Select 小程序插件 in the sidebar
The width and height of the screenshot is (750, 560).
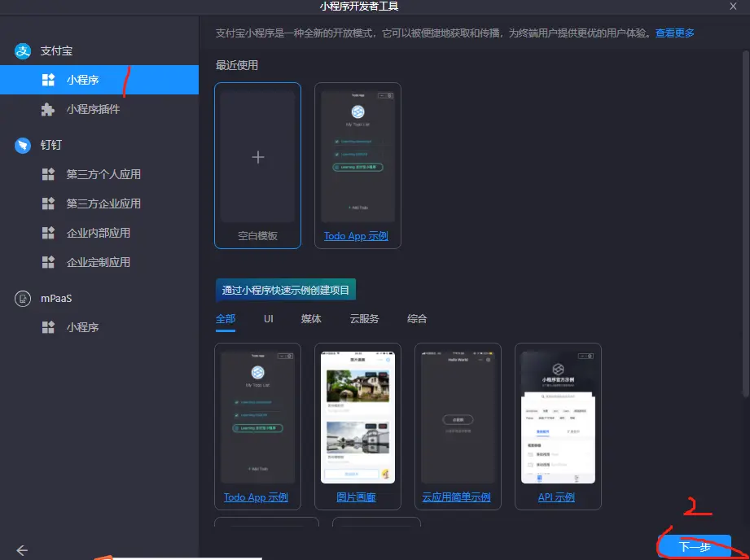tap(99, 110)
